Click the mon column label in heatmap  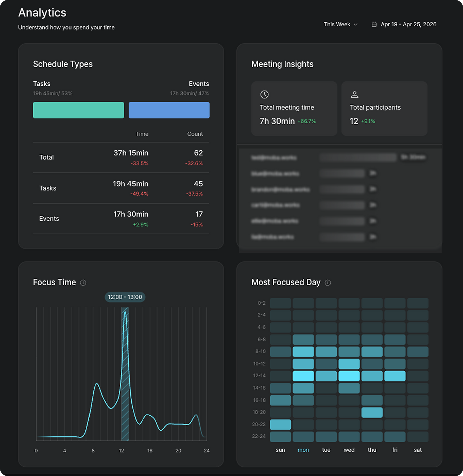pyautogui.click(x=303, y=450)
